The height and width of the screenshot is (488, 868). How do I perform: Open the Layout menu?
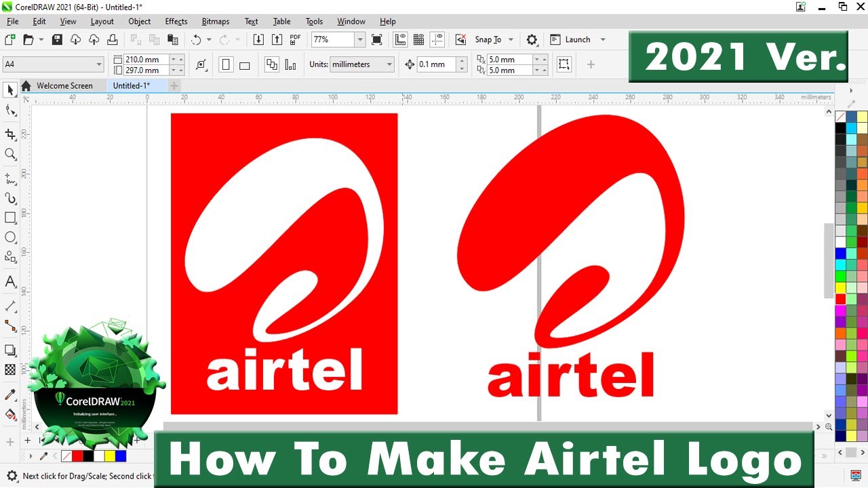tap(102, 21)
